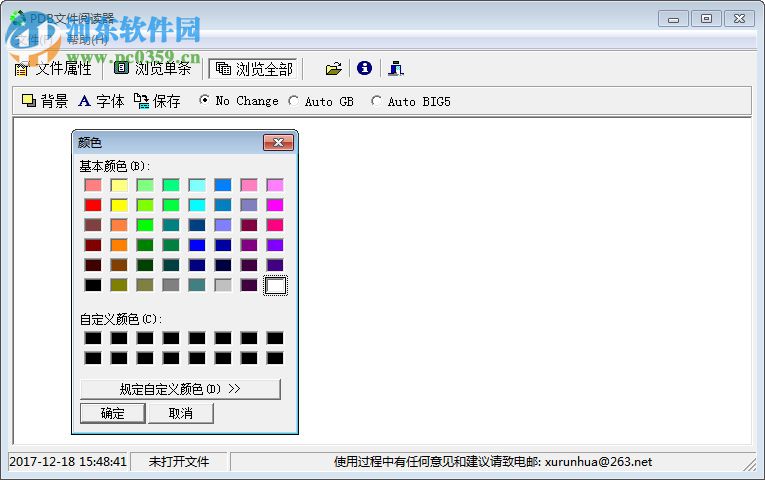Close the PDB reader main window
The width and height of the screenshot is (765, 480).
point(739,19)
